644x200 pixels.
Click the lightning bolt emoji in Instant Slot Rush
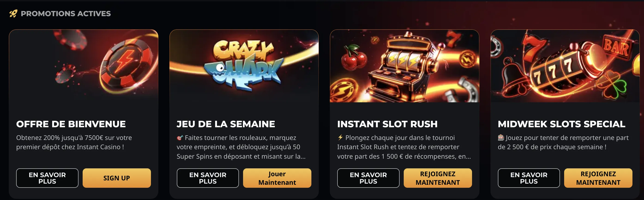340,137
